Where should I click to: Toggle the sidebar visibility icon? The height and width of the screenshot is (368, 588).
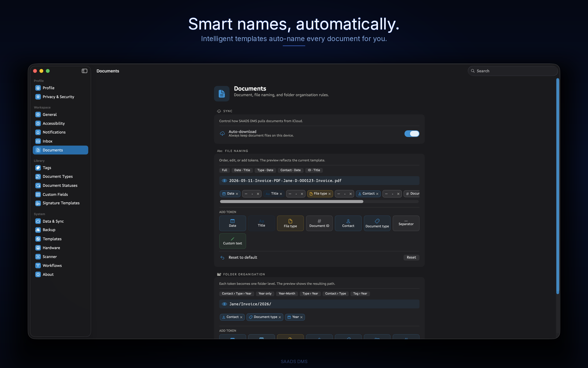(84, 71)
